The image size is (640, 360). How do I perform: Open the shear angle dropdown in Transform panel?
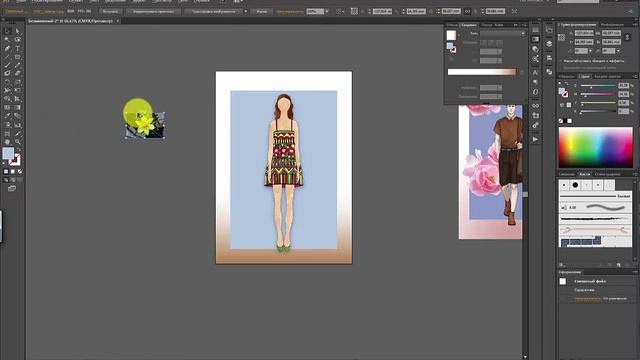click(618, 51)
